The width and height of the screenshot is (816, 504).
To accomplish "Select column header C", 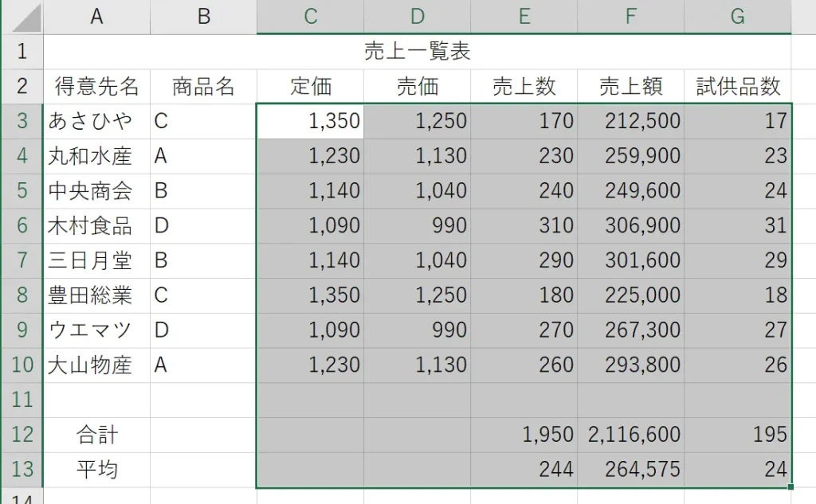I will pos(310,17).
